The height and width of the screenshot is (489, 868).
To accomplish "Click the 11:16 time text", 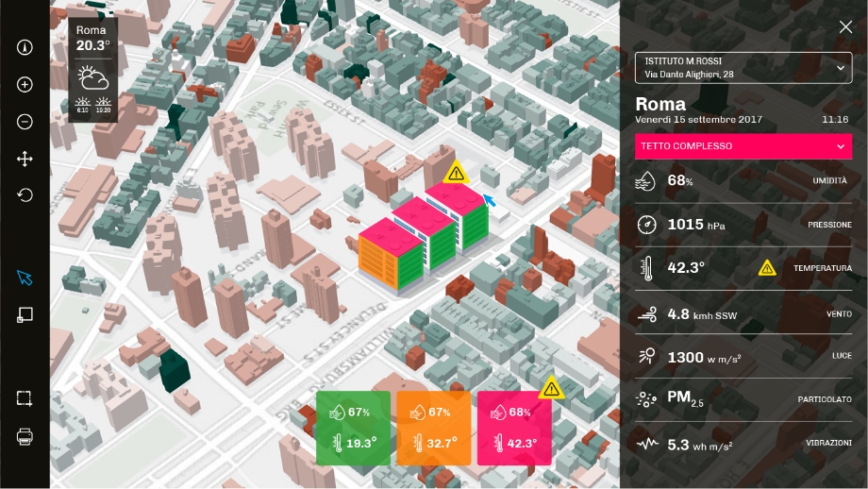I will pos(835,120).
